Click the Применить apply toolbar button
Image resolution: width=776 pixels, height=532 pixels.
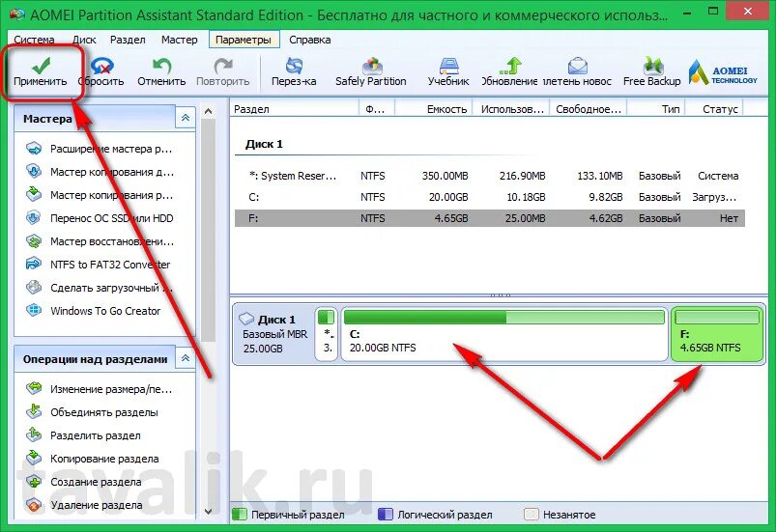41,71
